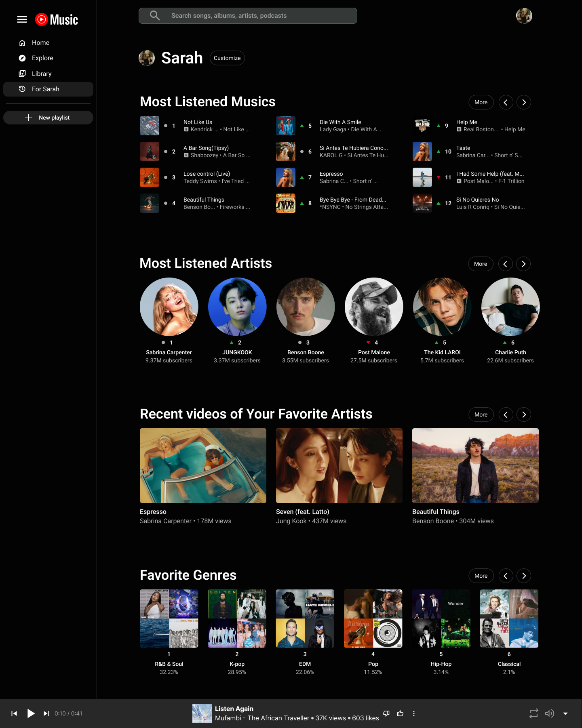Open Home in sidebar

pyautogui.click(x=48, y=43)
